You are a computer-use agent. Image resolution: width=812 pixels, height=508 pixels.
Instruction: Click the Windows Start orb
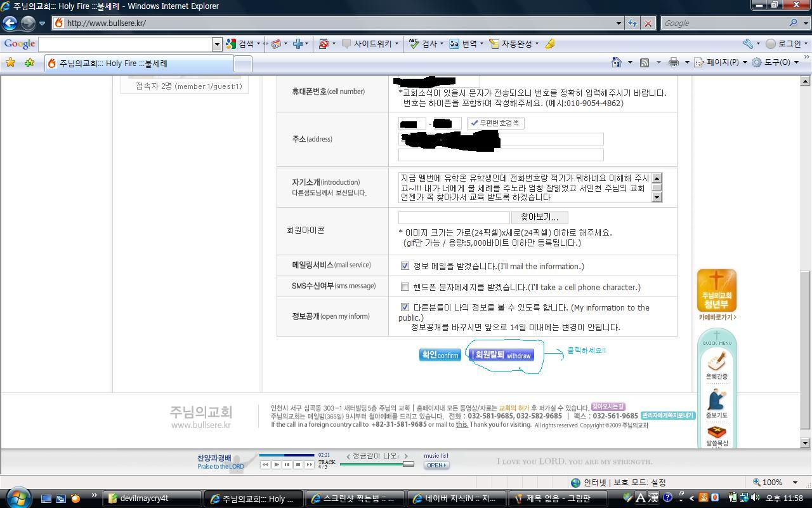[x=18, y=497]
